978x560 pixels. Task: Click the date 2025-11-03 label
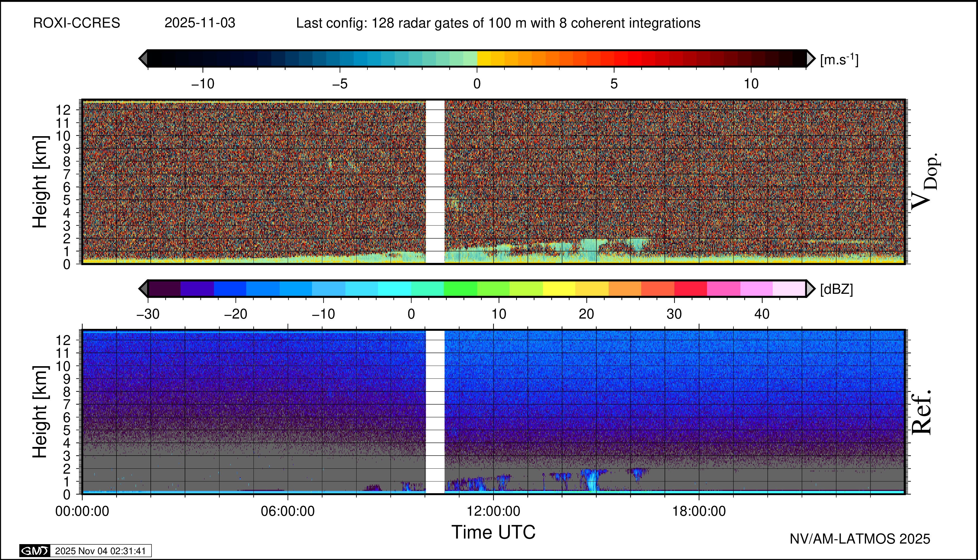[200, 23]
